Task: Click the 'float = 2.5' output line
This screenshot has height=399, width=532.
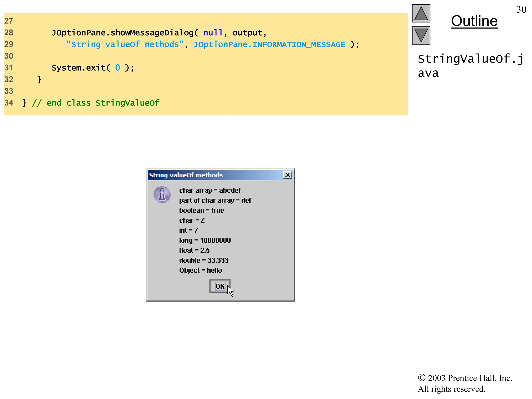Action: [x=194, y=250]
